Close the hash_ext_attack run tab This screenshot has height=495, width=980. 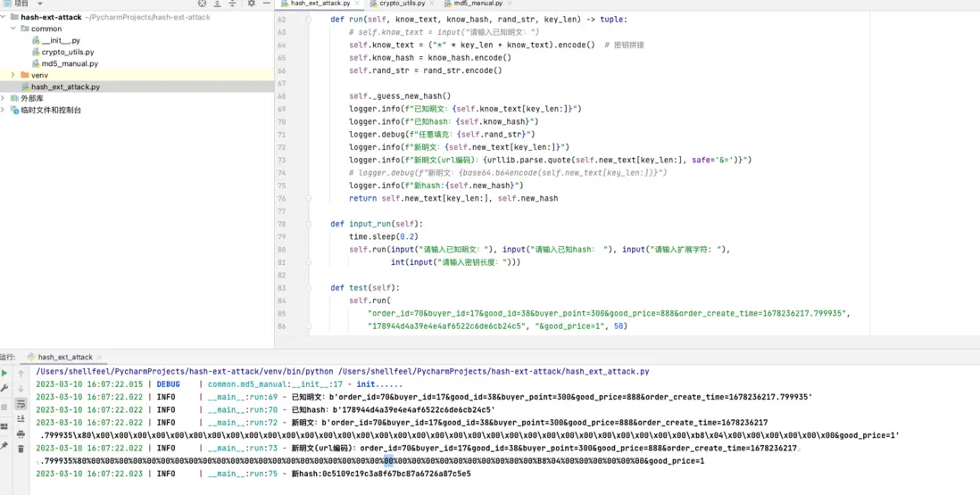pos(99,357)
